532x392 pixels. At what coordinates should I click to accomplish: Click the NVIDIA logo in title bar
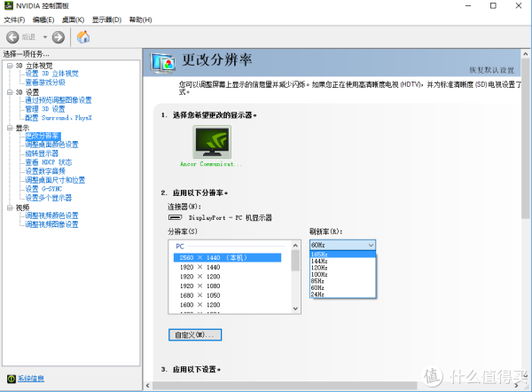click(x=9, y=5)
